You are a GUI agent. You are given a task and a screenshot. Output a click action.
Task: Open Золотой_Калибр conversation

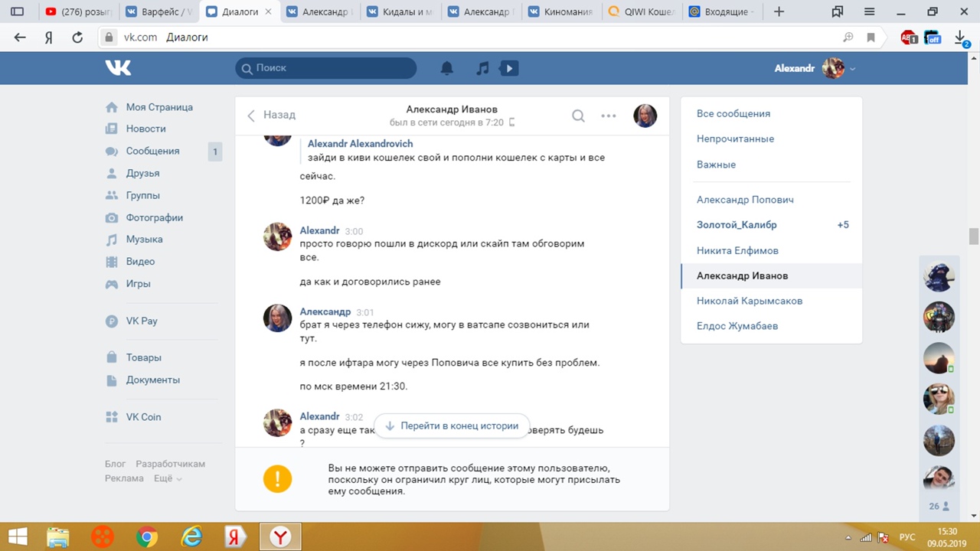click(737, 225)
